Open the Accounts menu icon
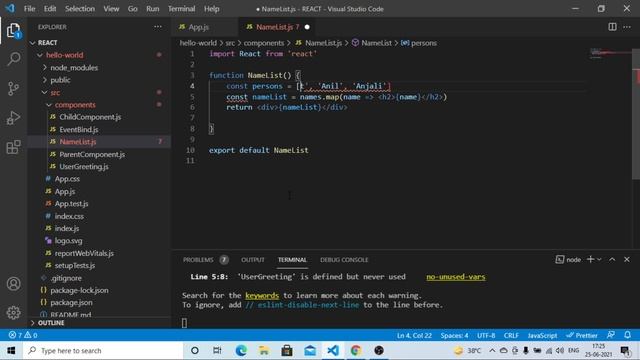The width and height of the screenshot is (640, 360). point(13,284)
